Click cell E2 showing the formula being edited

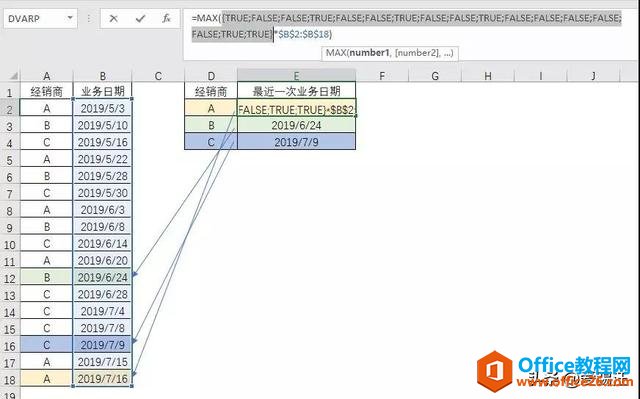coord(296,109)
